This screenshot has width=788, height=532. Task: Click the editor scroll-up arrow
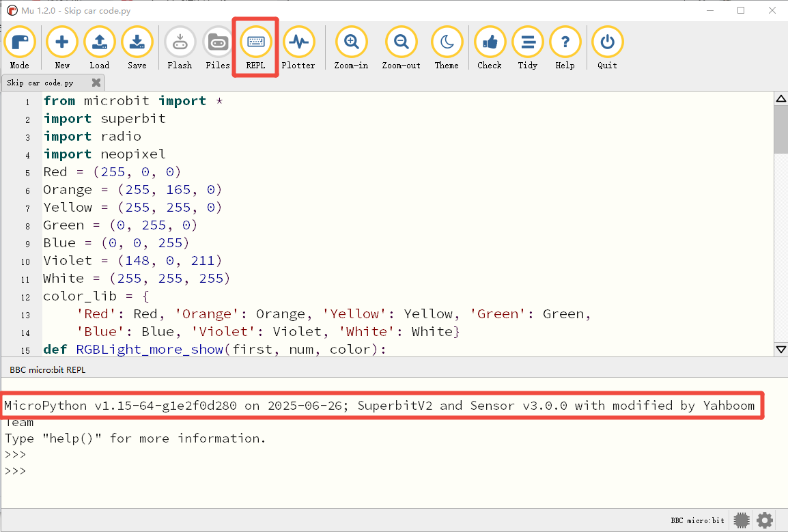coord(781,98)
